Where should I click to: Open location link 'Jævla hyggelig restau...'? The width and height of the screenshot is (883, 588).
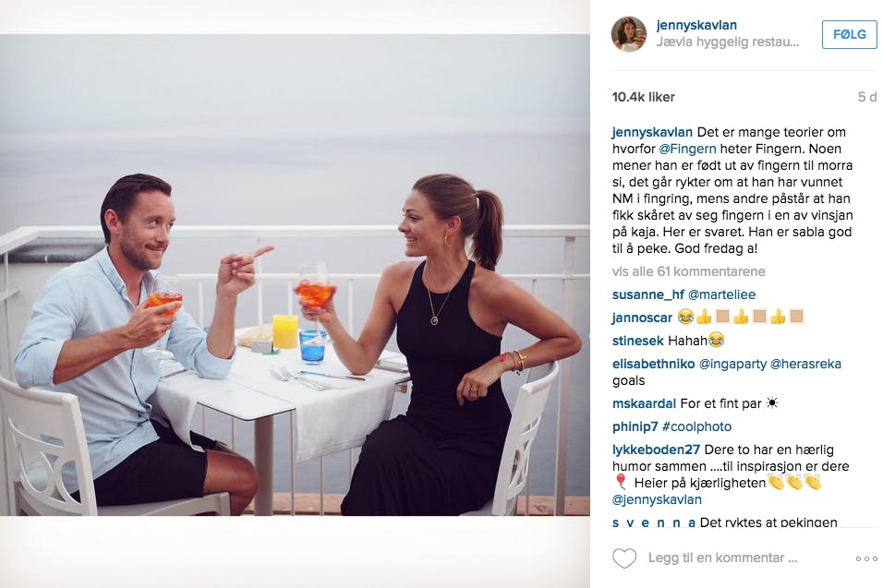728,42
